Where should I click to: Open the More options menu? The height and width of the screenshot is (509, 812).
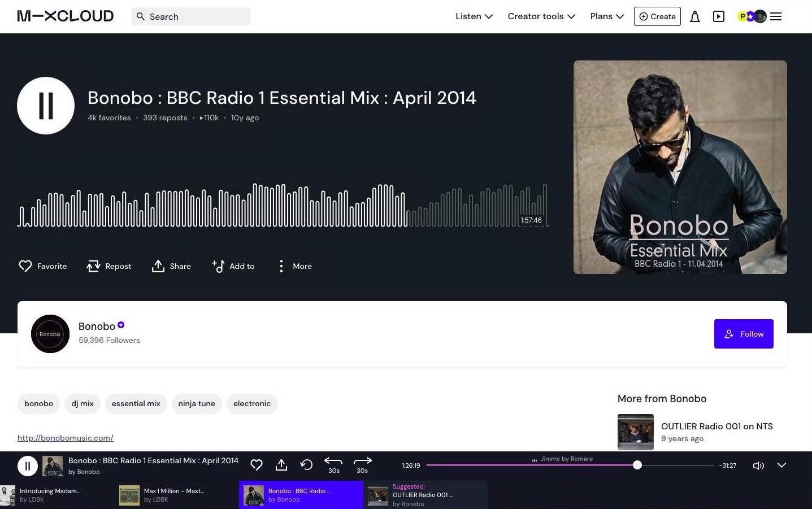click(x=294, y=266)
